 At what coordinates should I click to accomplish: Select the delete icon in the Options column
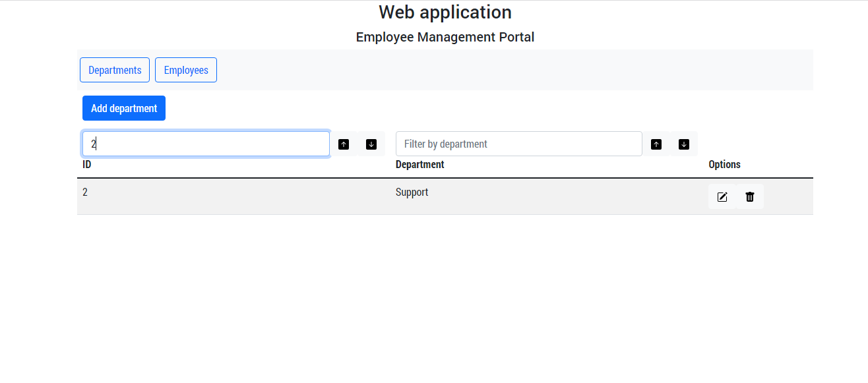[749, 196]
